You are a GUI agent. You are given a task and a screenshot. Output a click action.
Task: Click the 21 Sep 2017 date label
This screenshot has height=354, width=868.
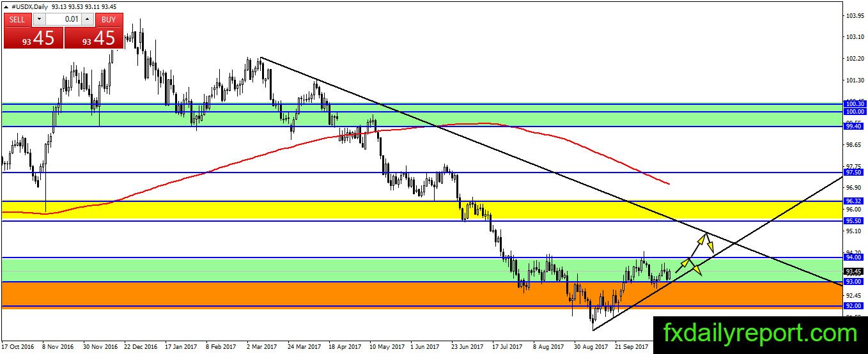point(632,346)
